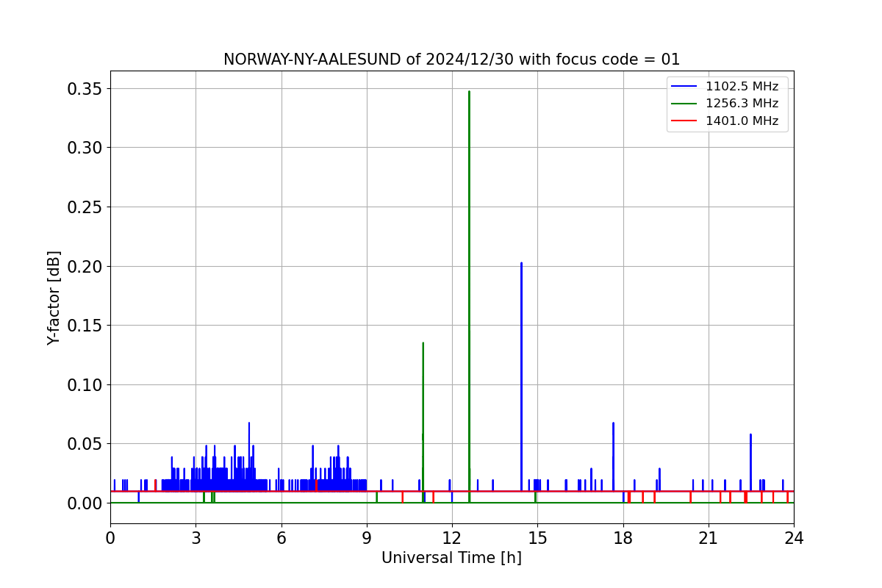Click the 3 x-axis tick label
Viewport: 882px width, 588px height.
[196, 538]
